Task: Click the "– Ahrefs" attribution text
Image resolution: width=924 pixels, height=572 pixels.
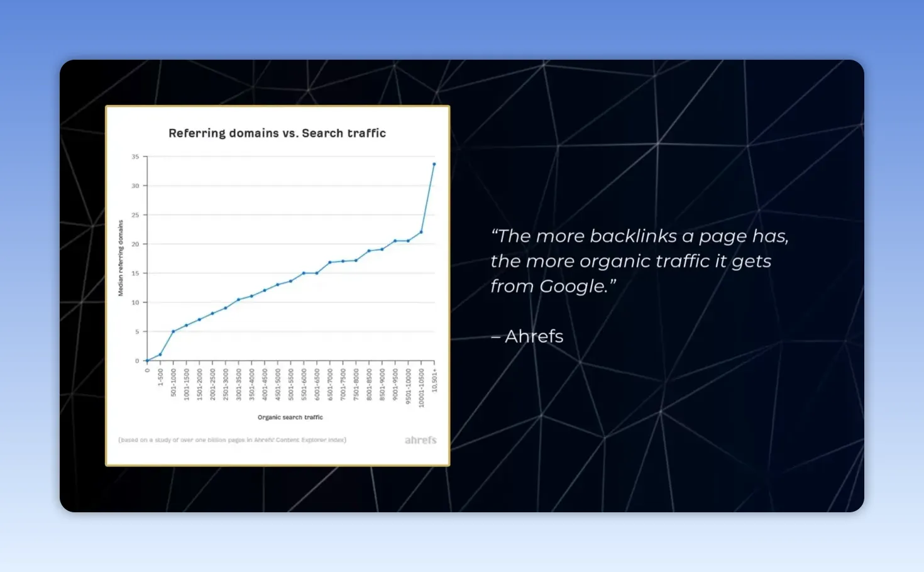Action: (x=527, y=336)
